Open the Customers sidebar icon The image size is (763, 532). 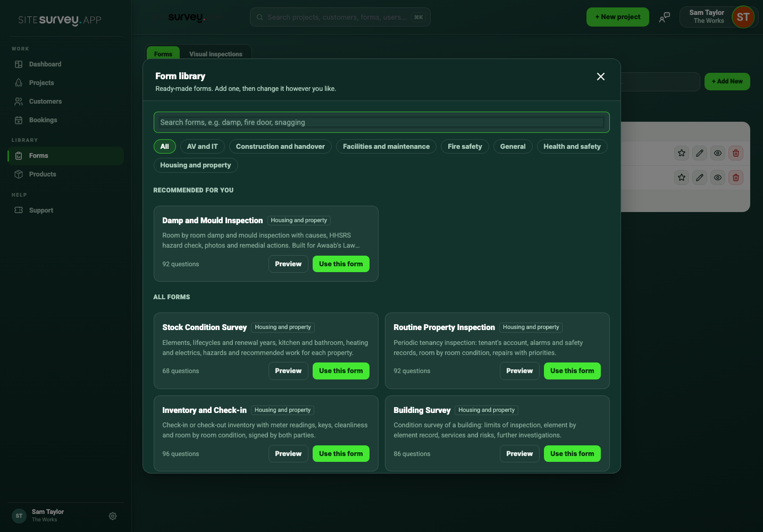coord(19,102)
